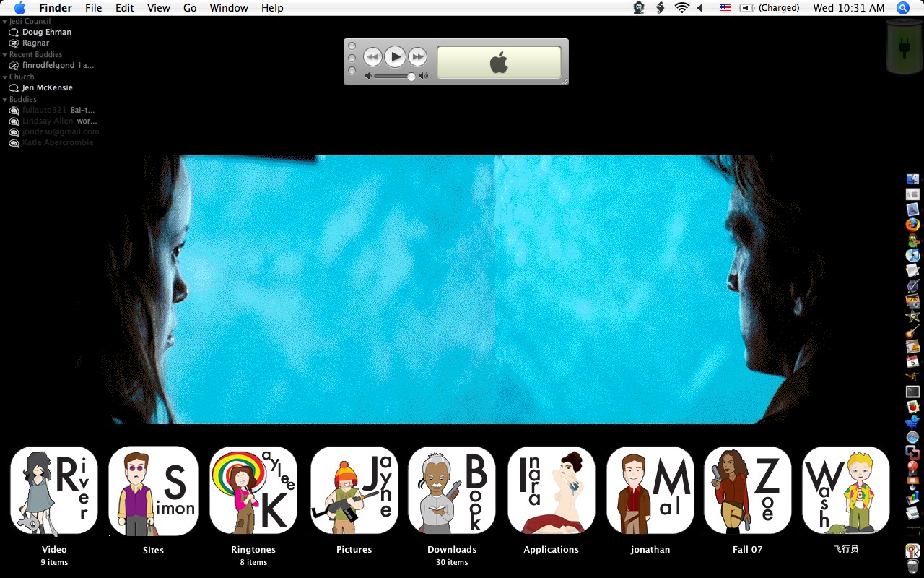
Task: Open Spotlight search in the menu bar
Action: tap(903, 8)
